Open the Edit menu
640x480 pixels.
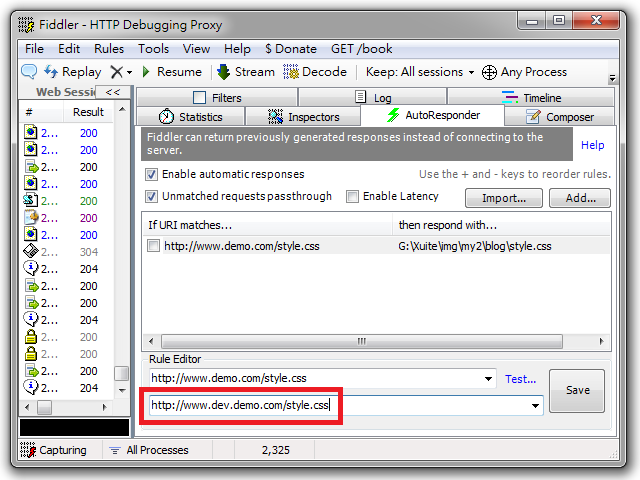coord(69,49)
